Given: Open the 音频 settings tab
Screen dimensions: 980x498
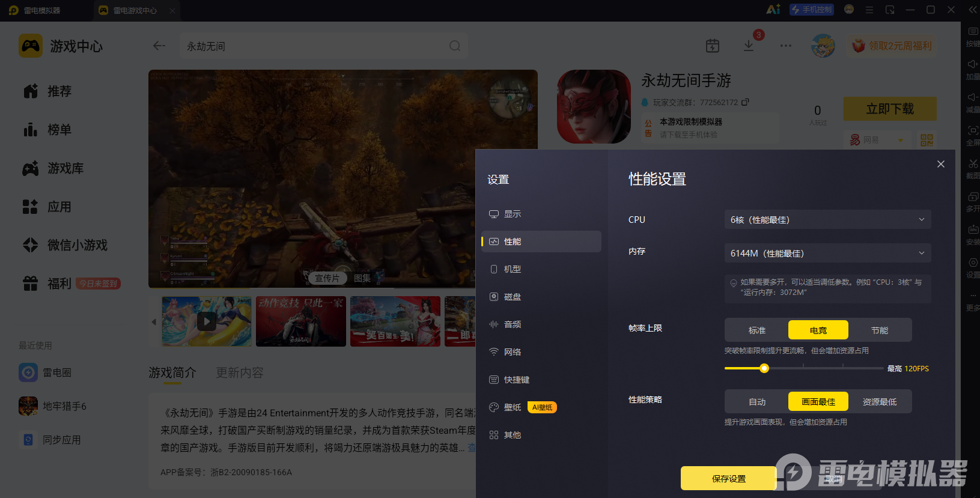Looking at the screenshot, I should [541, 324].
